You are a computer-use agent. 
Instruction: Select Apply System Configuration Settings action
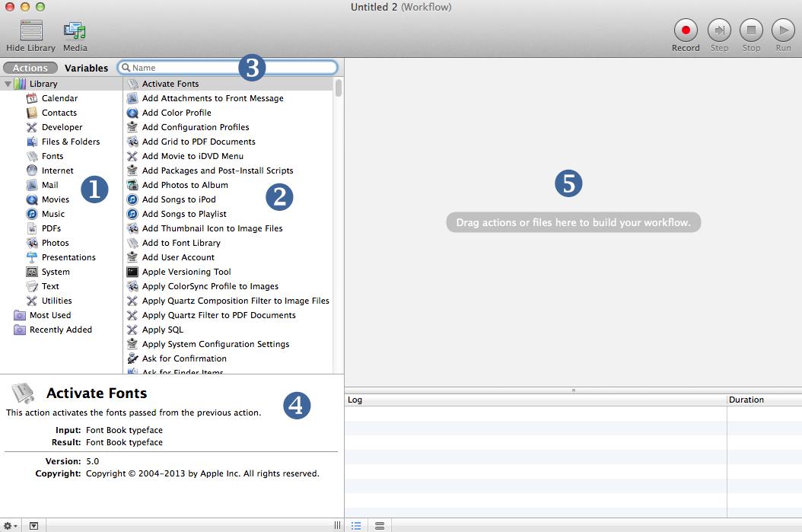228,344
